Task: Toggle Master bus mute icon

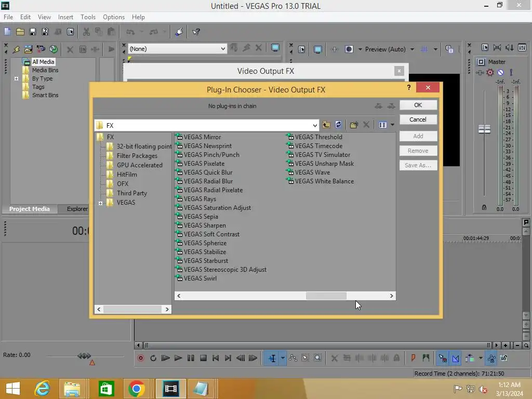Action: click(x=500, y=72)
